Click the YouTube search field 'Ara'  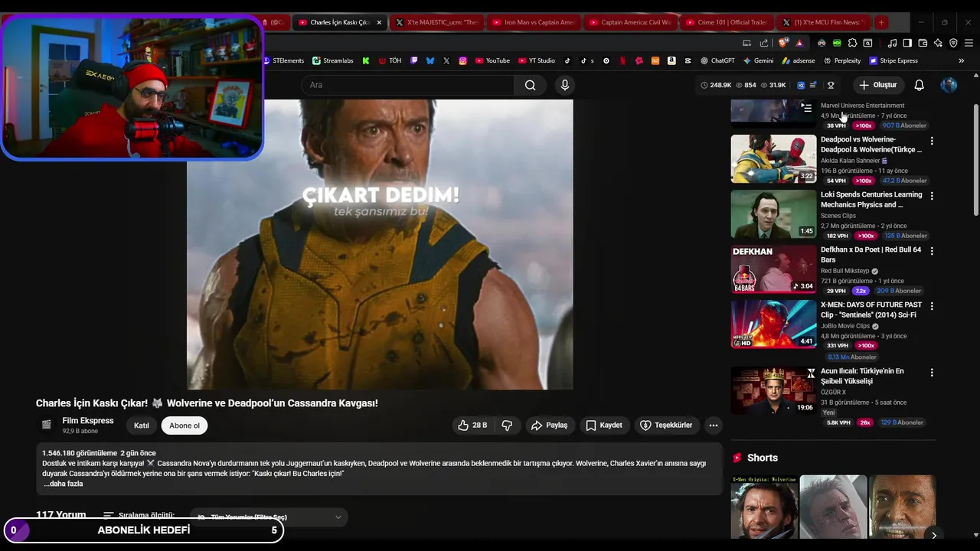[407, 85]
